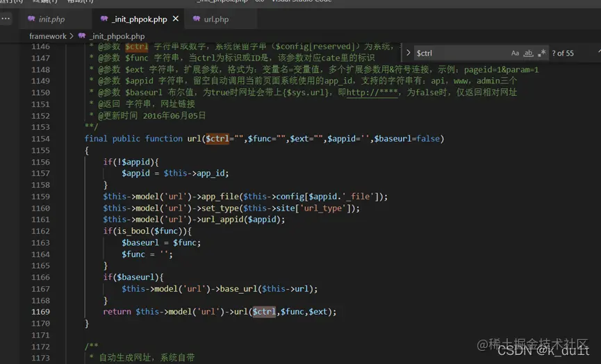The image size is (601, 364).
Task: Click line number 1151
Action: [40, 104]
